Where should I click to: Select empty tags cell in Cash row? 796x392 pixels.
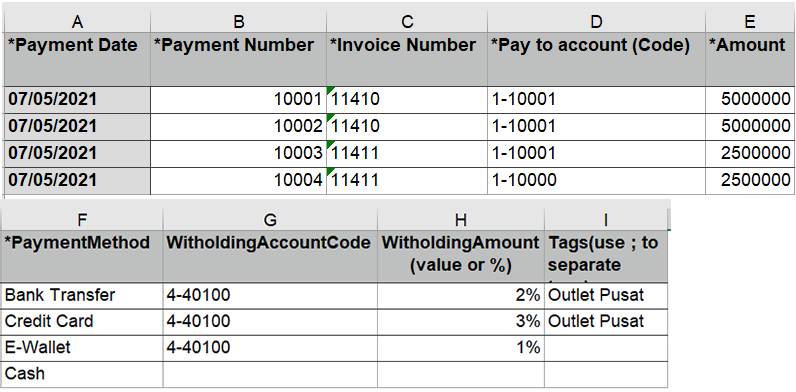pos(606,374)
